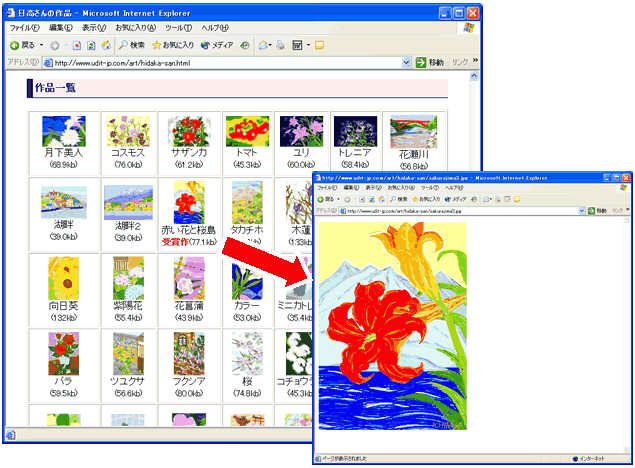The image size is (635, 468).
Task: Open the address dropdown in the popup window
Action: (x=582, y=211)
